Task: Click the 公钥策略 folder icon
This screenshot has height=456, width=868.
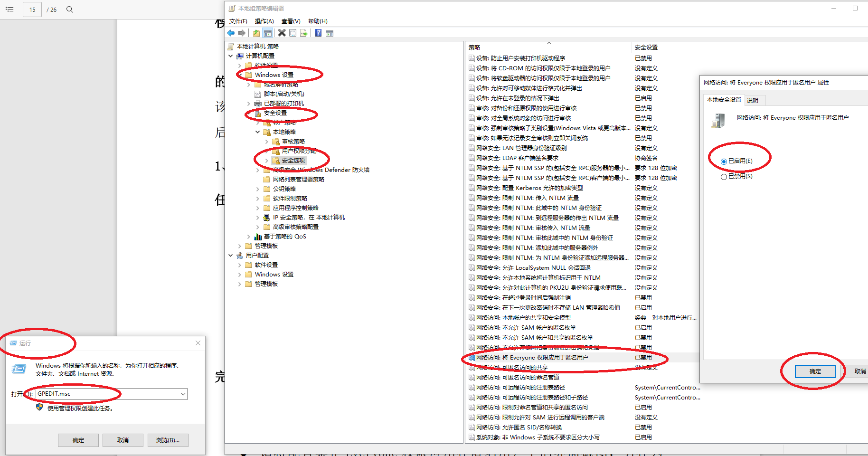Action: [267, 189]
